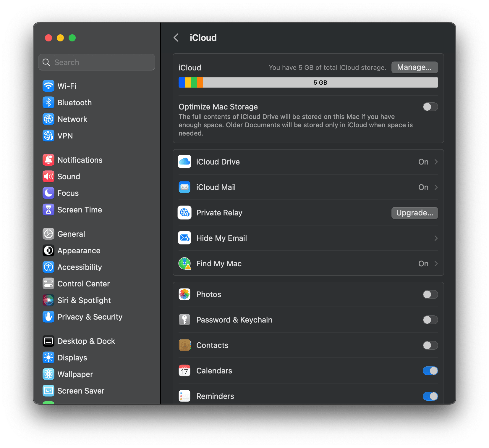This screenshot has width=489, height=448.
Task: Click the Photos app icon
Action: [184, 294]
